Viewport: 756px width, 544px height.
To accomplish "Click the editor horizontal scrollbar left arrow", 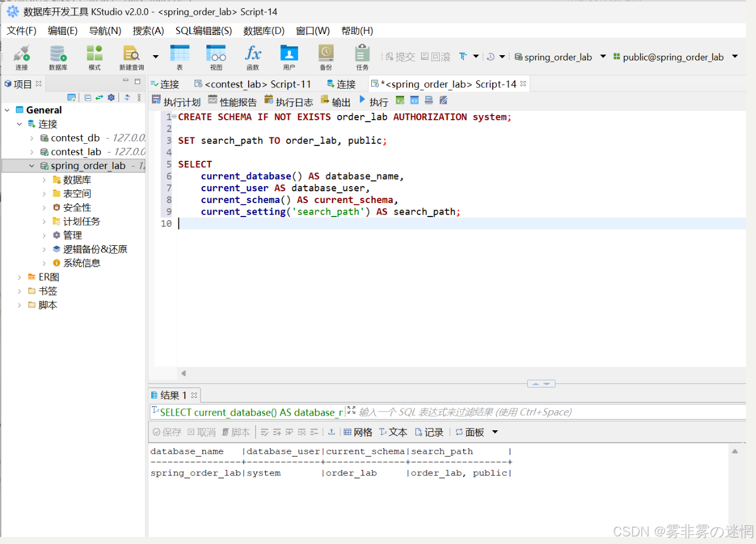I will (184, 373).
